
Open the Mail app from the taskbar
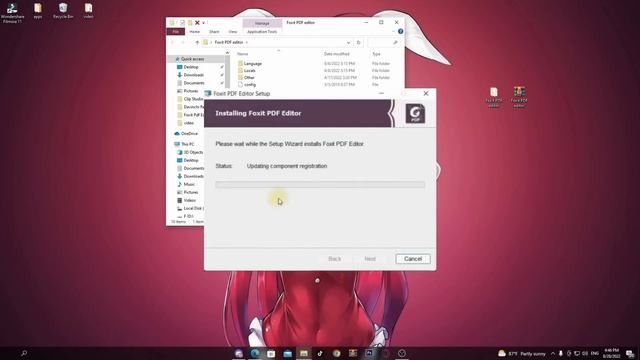(287, 353)
